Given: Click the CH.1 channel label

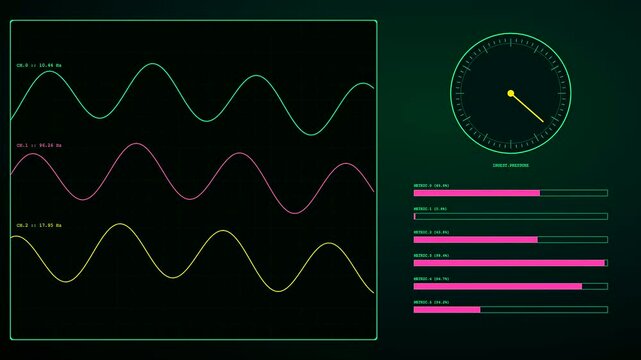Looking at the screenshot, I should pos(39,145).
